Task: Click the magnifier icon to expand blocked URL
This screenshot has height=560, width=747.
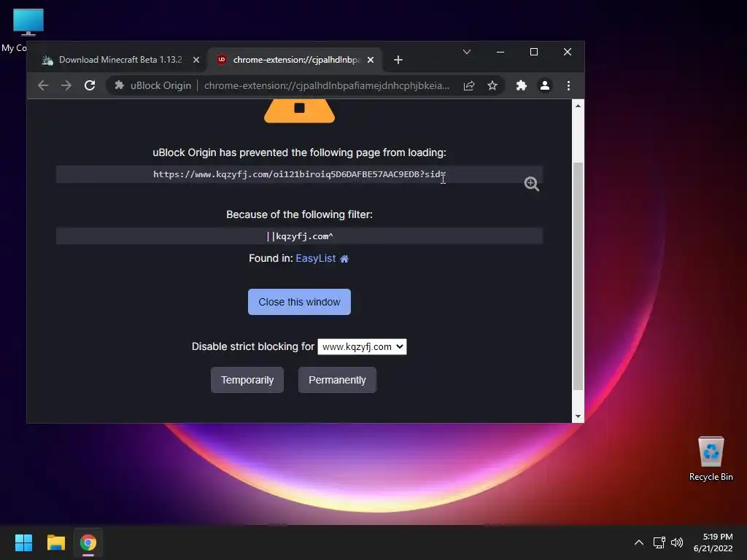Action: [532, 183]
